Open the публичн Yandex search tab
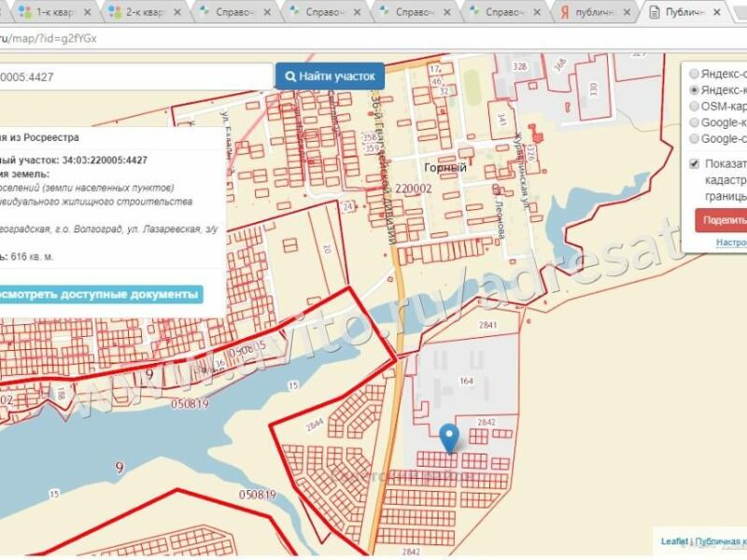The image size is (747, 560). (x=592, y=12)
